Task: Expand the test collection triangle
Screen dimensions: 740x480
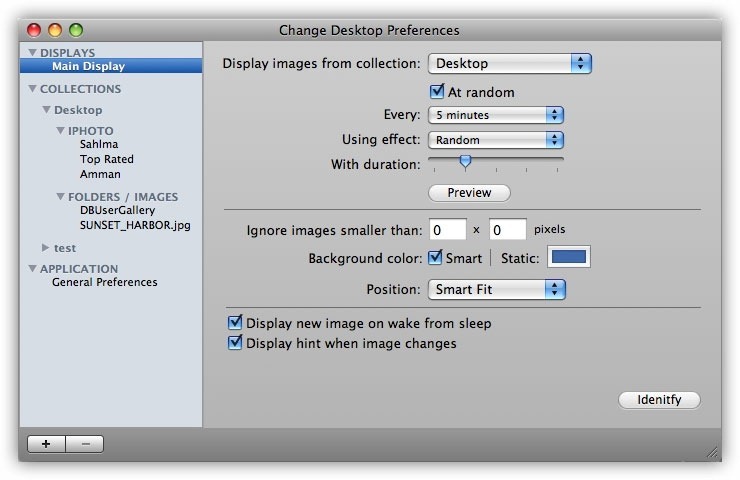Action: [x=46, y=247]
